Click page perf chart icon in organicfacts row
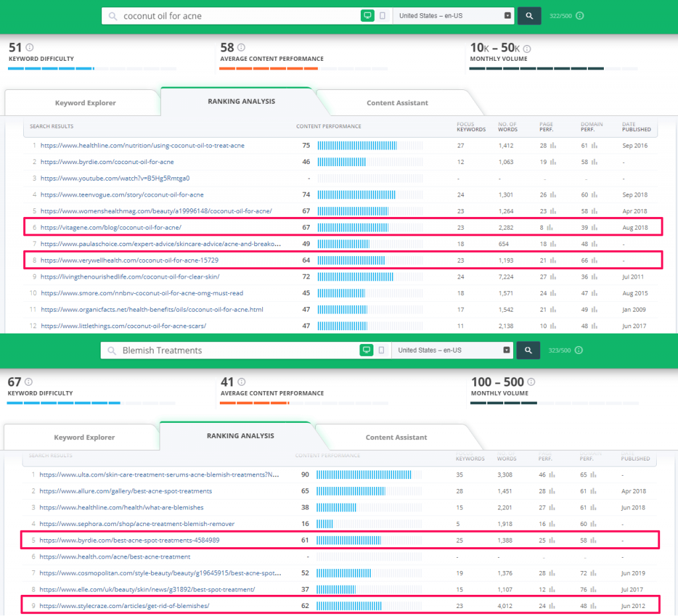678x616 pixels. tap(553, 310)
